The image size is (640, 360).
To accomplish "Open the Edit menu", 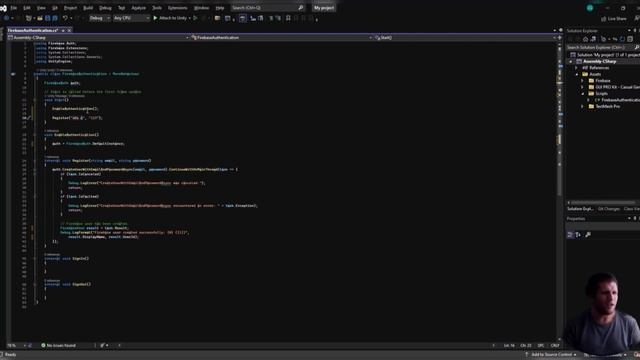I will (x=27, y=8).
